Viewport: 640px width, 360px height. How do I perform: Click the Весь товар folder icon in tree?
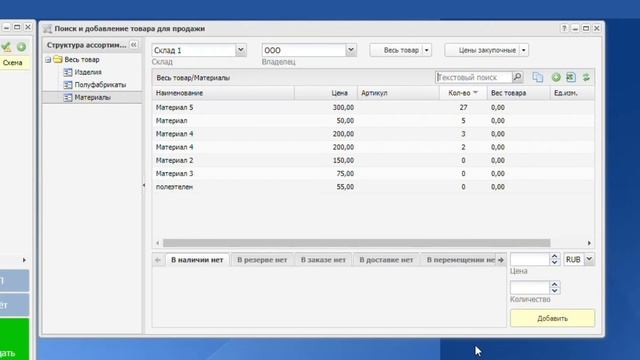coord(58,60)
